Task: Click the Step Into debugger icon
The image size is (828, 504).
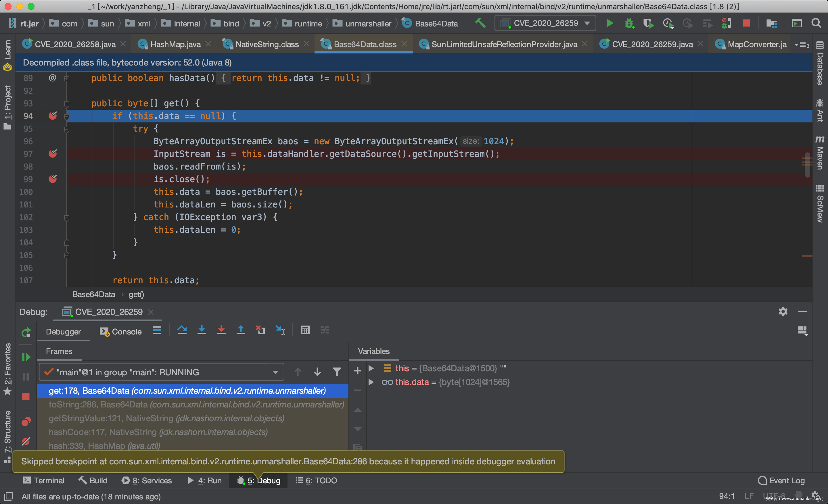Action: tap(202, 331)
